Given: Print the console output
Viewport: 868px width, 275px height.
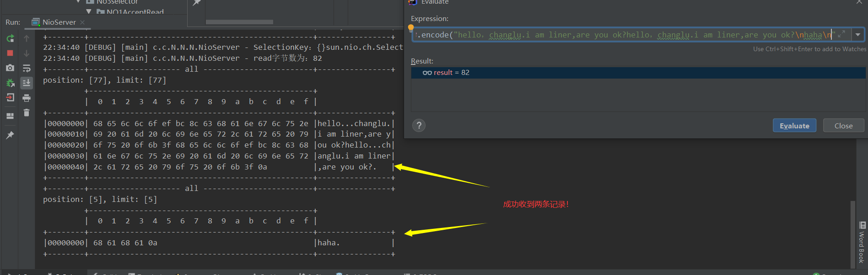Looking at the screenshot, I should click(x=27, y=98).
